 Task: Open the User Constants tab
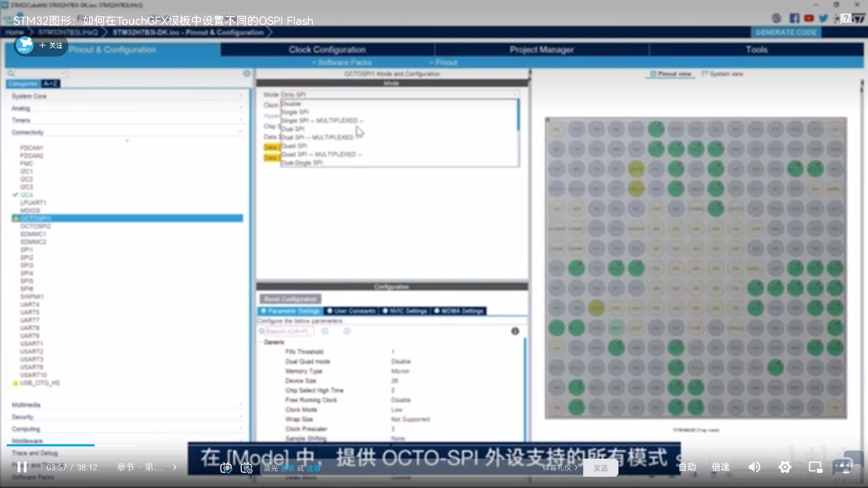click(x=351, y=311)
